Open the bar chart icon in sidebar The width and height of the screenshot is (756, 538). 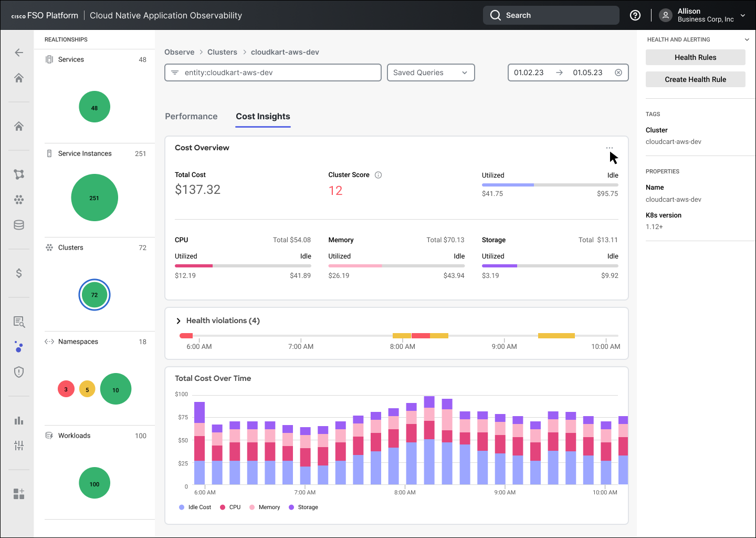pos(19,420)
